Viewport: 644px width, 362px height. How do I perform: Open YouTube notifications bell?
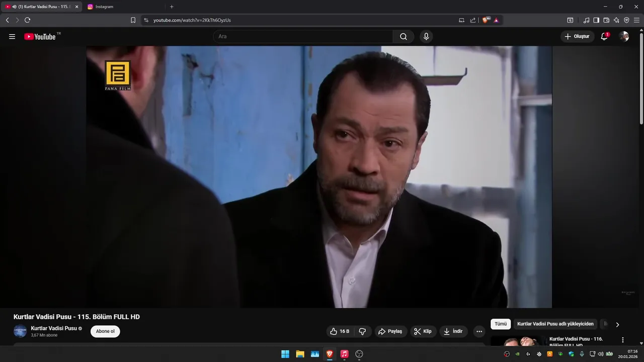click(x=604, y=37)
